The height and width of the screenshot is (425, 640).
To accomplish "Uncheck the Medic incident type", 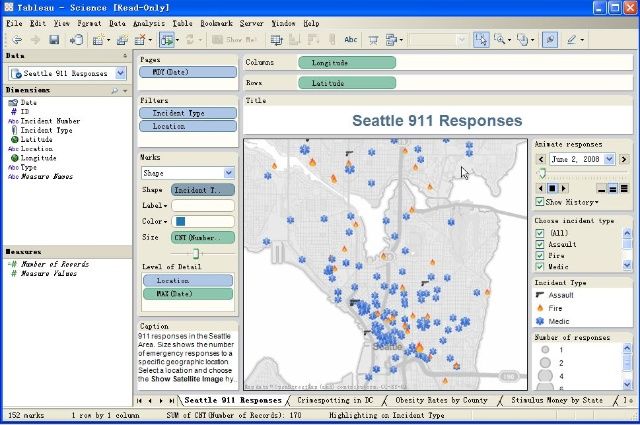I will pyautogui.click(x=540, y=267).
